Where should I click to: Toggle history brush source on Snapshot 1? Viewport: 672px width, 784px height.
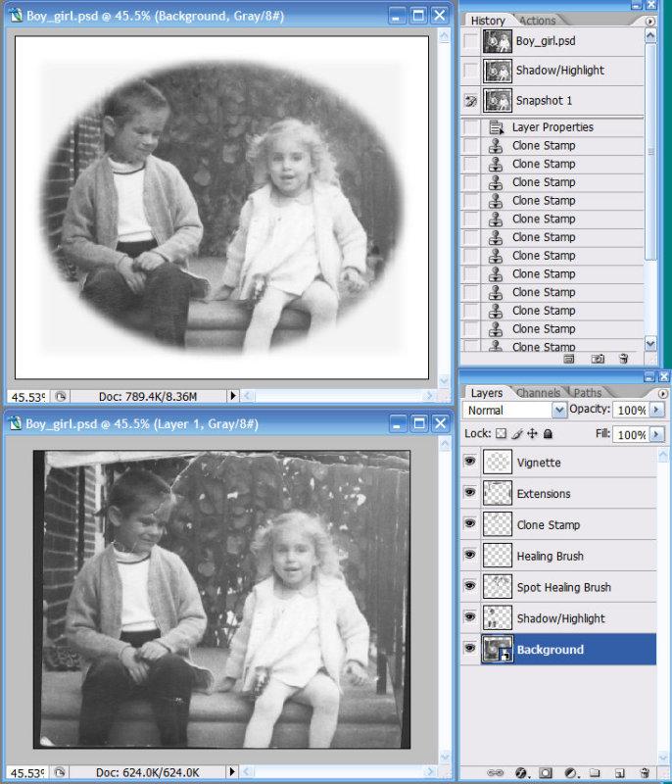[x=470, y=101]
